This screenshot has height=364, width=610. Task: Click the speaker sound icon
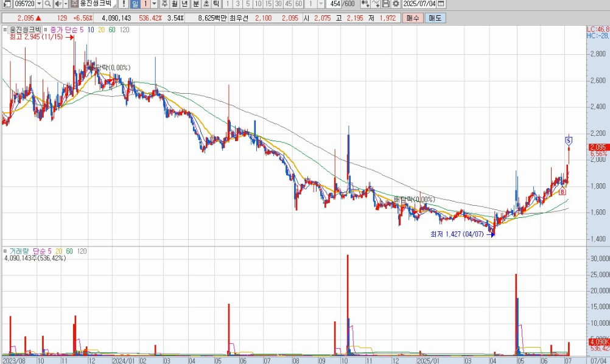click(x=58, y=4)
